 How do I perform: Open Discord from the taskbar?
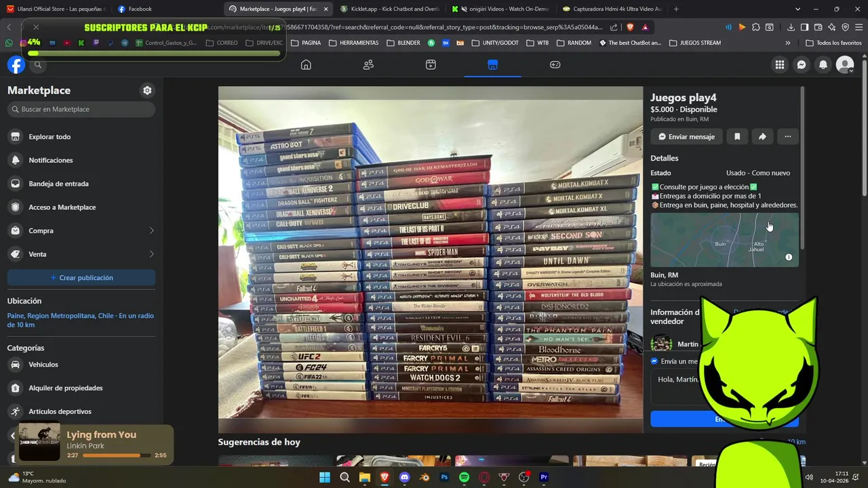tap(405, 477)
